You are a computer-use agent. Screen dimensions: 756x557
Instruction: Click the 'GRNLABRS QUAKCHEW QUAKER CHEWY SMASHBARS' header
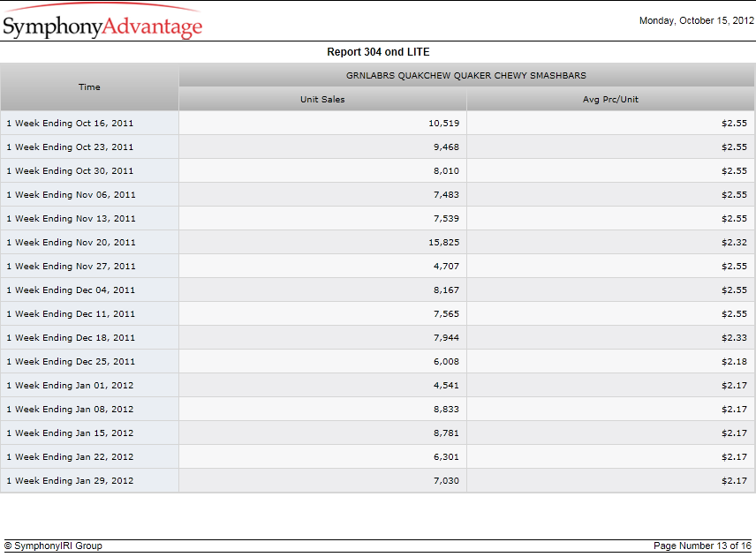click(x=466, y=76)
